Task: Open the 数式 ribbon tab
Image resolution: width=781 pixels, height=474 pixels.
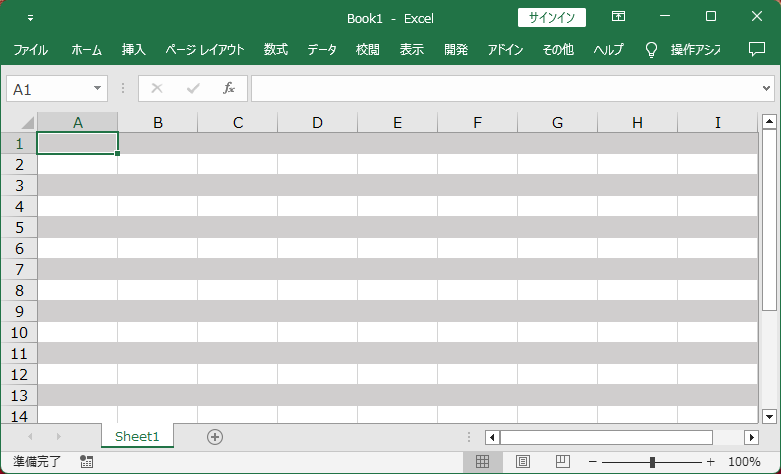Action: [276, 49]
